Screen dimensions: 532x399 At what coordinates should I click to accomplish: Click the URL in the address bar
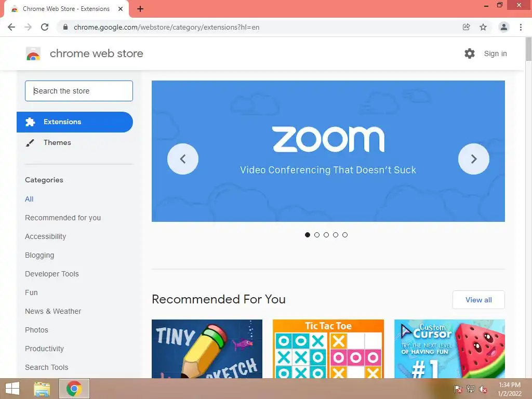166,27
